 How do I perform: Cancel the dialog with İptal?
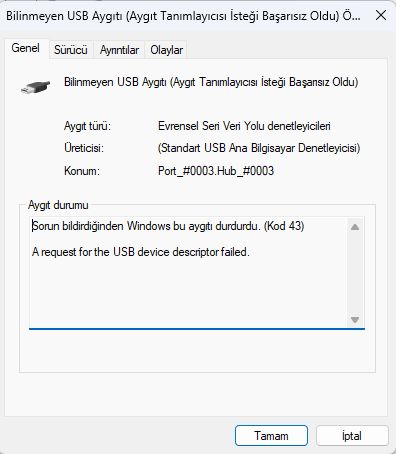click(352, 436)
